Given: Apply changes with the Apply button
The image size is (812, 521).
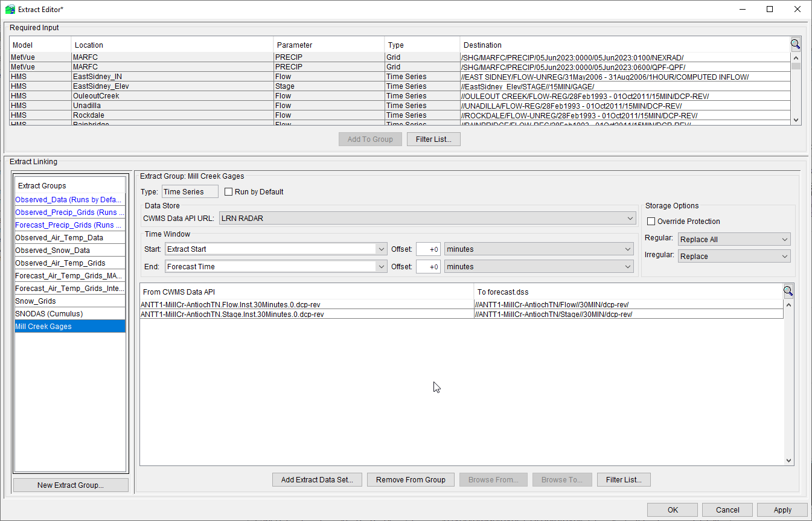Looking at the screenshot, I should pyautogui.click(x=782, y=510).
